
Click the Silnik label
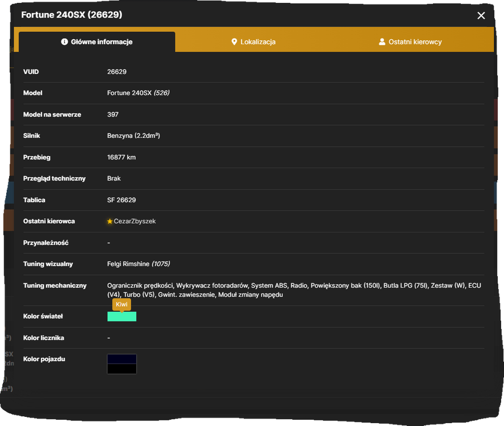(x=31, y=136)
